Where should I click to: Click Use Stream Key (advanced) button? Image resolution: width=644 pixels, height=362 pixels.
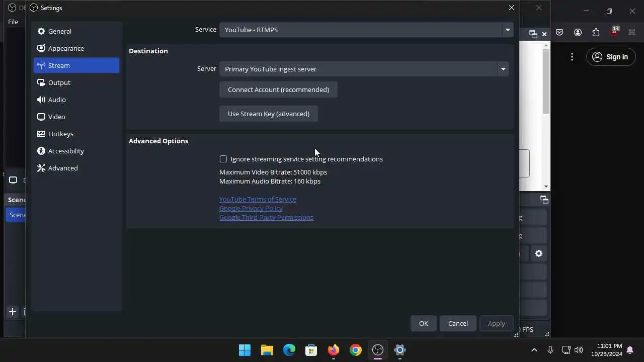(x=269, y=114)
